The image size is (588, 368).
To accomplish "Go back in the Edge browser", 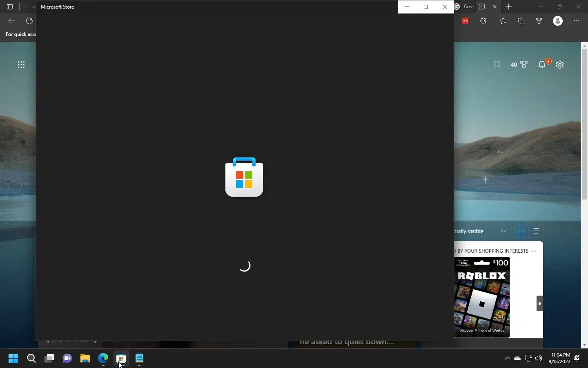I will point(11,21).
